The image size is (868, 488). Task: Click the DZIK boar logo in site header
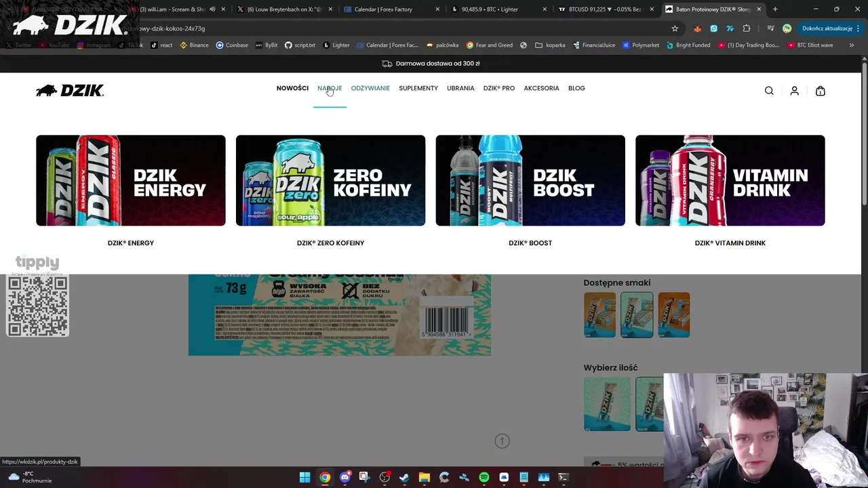(70, 91)
